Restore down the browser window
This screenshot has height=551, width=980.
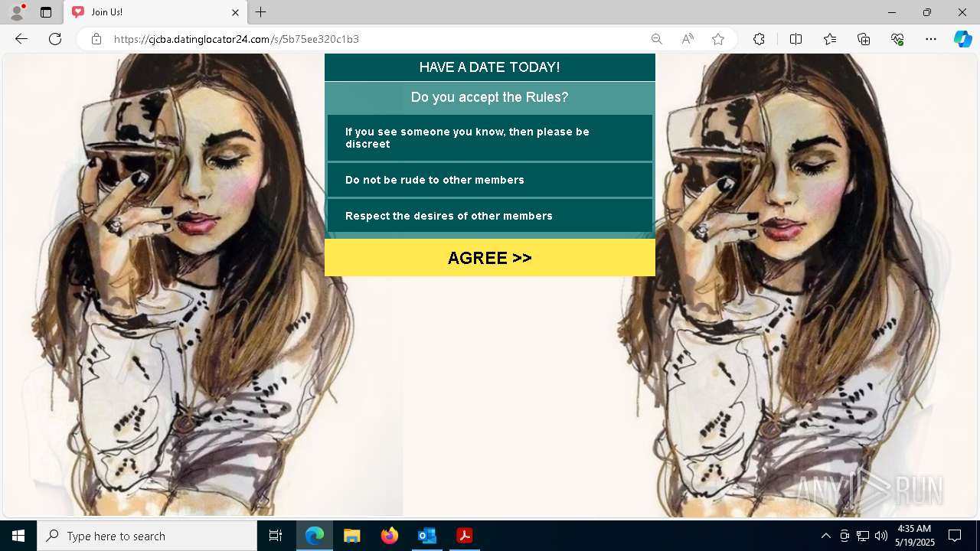(927, 12)
